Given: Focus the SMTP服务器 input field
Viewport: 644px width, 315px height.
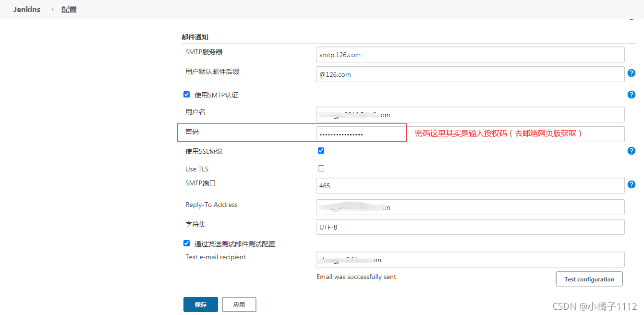Looking at the screenshot, I should coord(470,55).
